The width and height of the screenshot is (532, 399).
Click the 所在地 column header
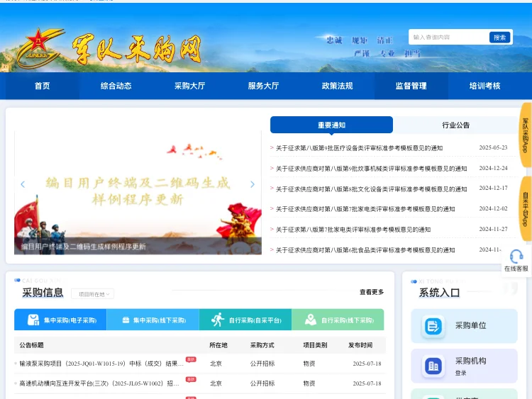pyautogui.click(x=218, y=345)
